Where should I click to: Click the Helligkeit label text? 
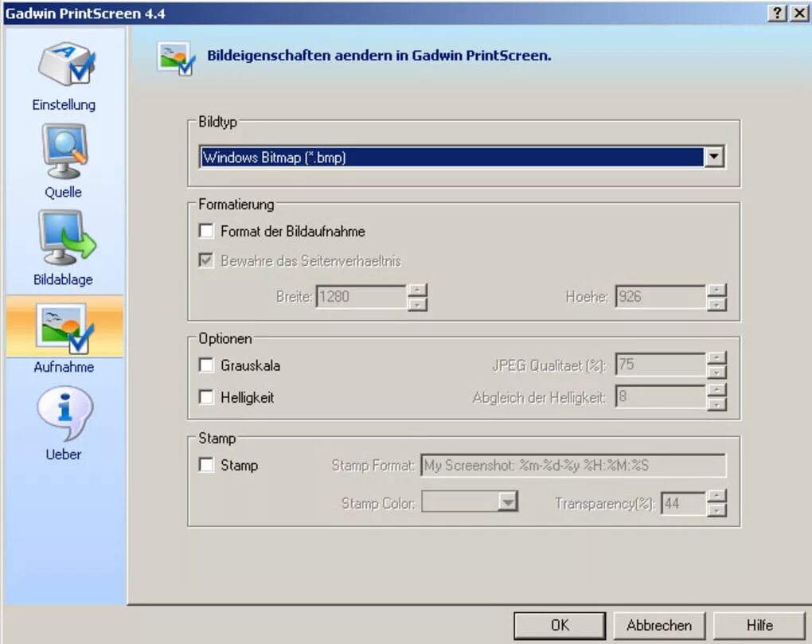tap(247, 397)
